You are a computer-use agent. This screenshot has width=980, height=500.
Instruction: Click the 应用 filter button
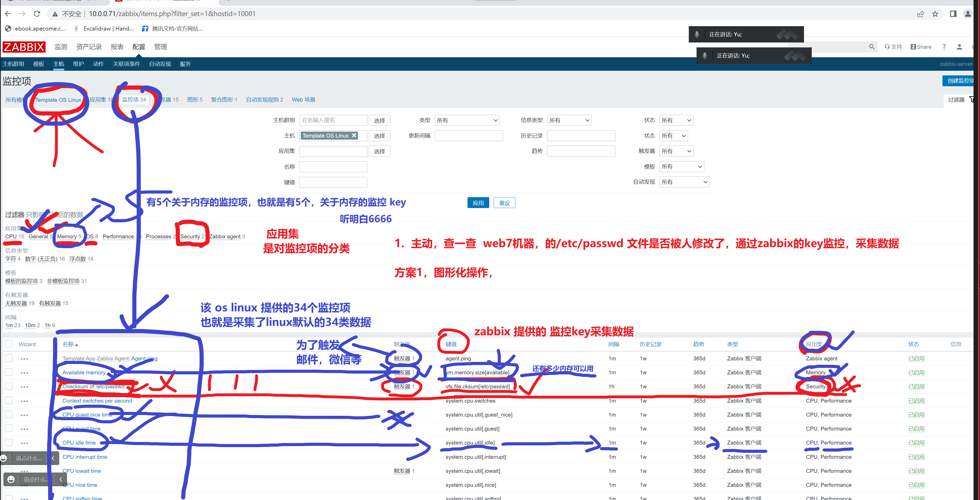click(x=478, y=203)
